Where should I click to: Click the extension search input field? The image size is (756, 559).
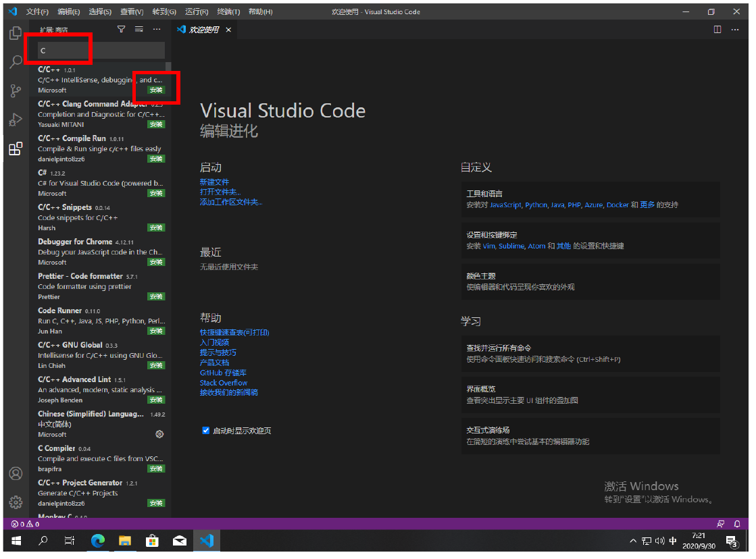101,51
